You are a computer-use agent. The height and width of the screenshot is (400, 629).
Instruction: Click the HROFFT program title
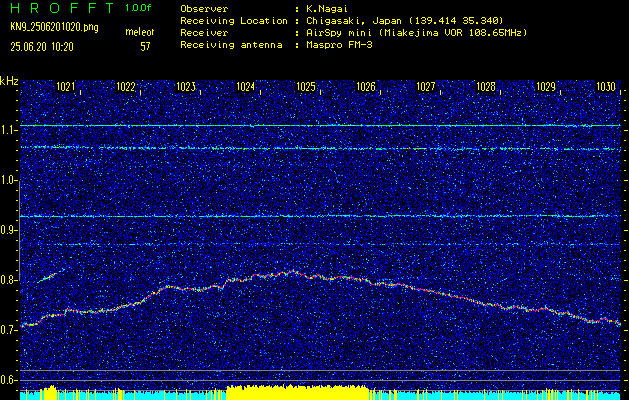[x=62, y=8]
